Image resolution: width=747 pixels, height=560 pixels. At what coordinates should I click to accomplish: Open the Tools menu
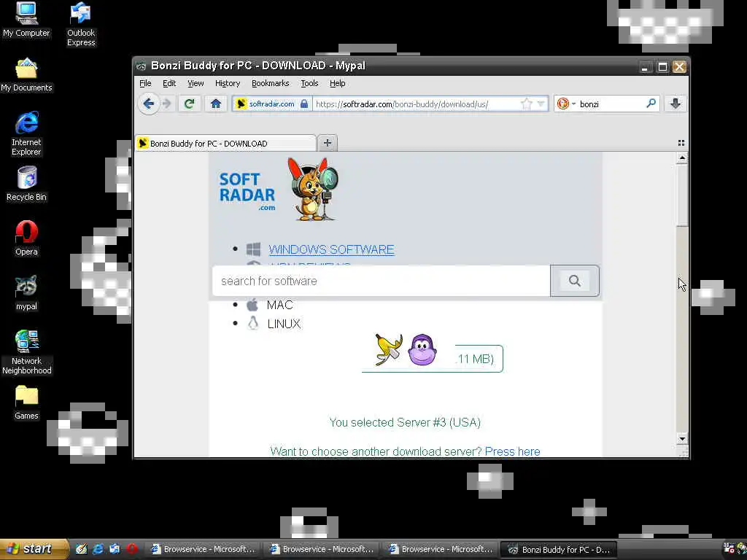tap(309, 83)
